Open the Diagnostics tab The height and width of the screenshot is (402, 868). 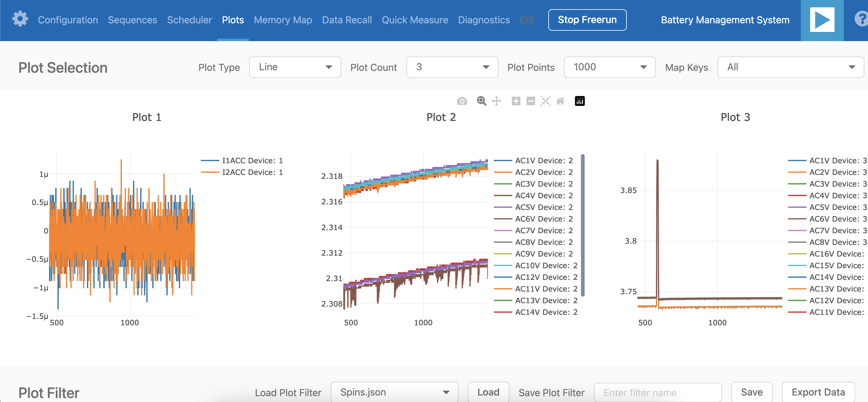click(484, 20)
